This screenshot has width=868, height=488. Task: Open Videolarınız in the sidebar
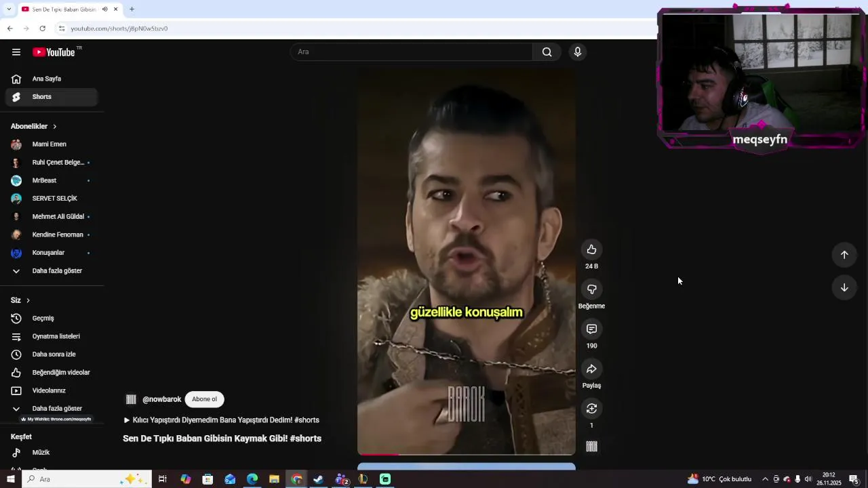coord(52,390)
